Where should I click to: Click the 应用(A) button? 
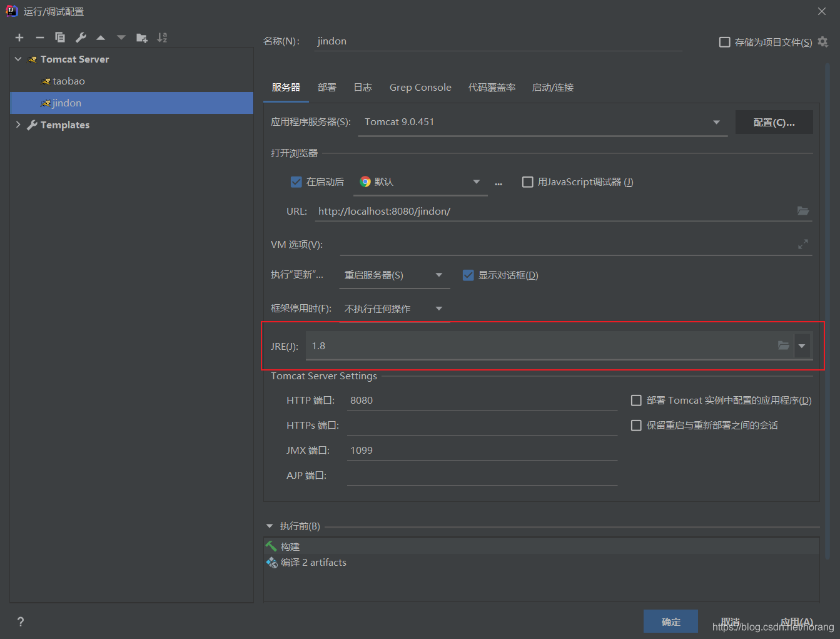coord(796,621)
